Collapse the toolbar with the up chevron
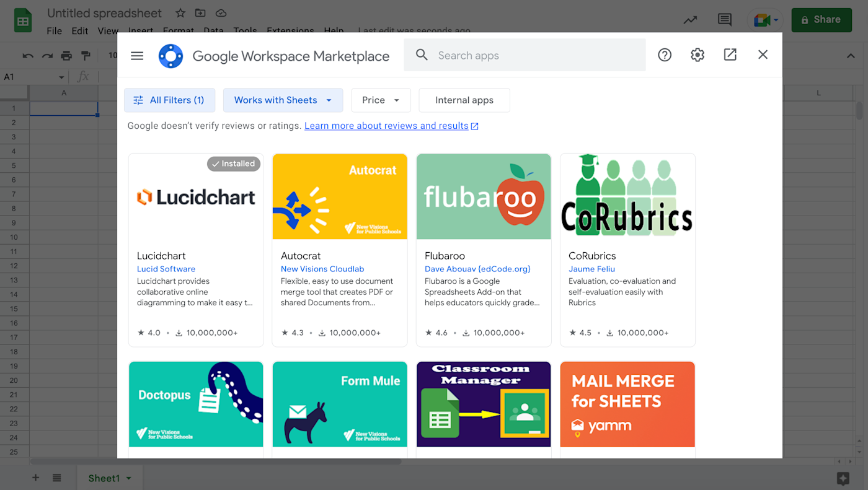Screen dimensions: 868x490 [x=851, y=56]
